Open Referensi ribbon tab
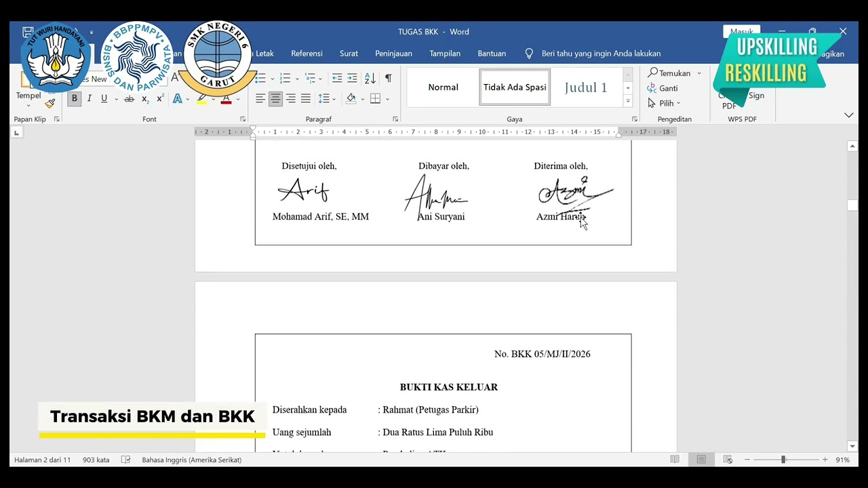 (307, 54)
